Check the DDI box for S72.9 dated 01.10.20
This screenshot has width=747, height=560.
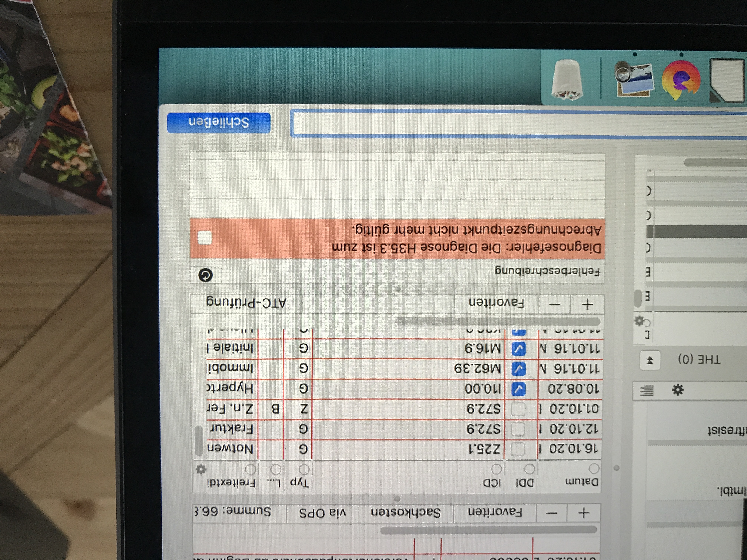click(518, 409)
